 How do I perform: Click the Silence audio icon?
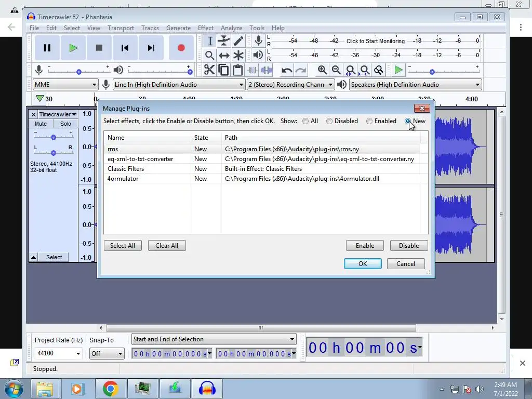267,70
